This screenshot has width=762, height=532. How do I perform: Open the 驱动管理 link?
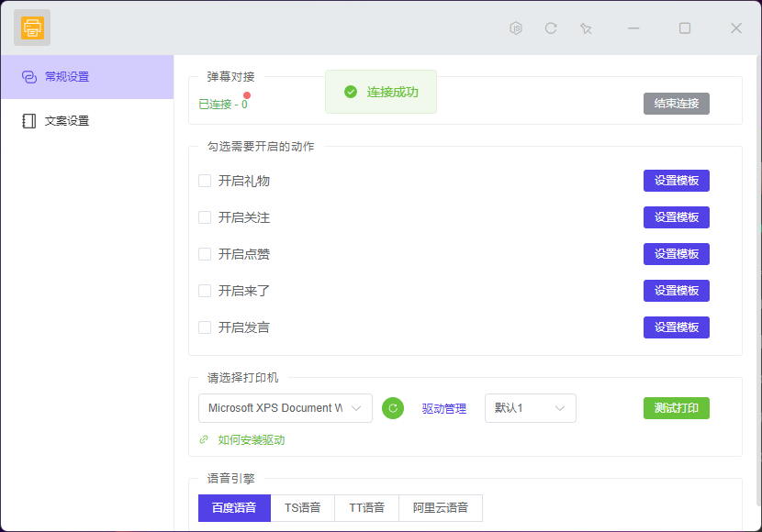coord(444,409)
